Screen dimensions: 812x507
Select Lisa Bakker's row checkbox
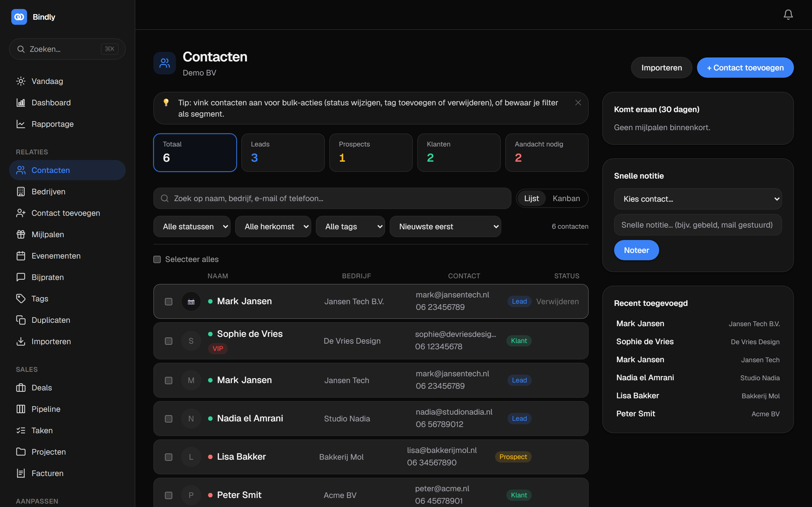tap(168, 457)
